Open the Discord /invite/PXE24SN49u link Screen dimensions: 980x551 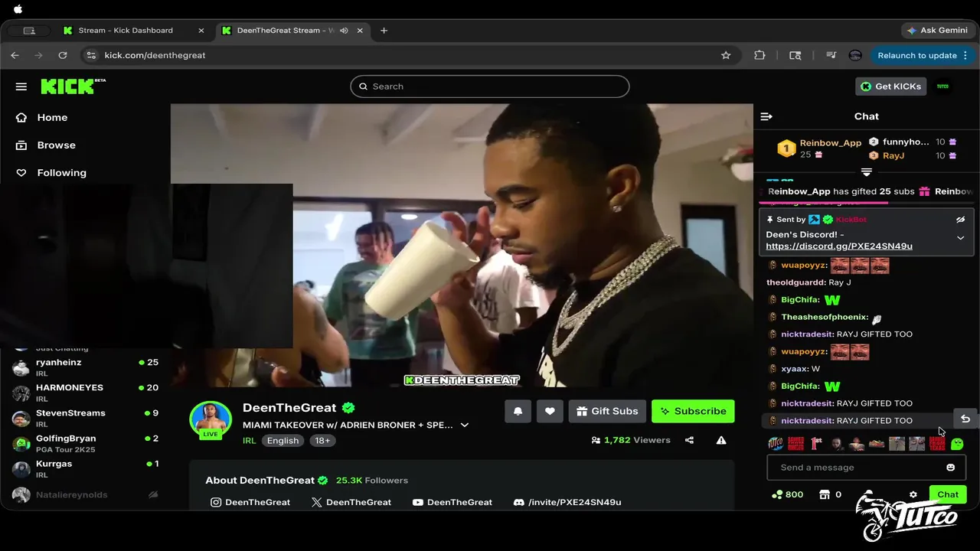pyautogui.click(x=567, y=502)
